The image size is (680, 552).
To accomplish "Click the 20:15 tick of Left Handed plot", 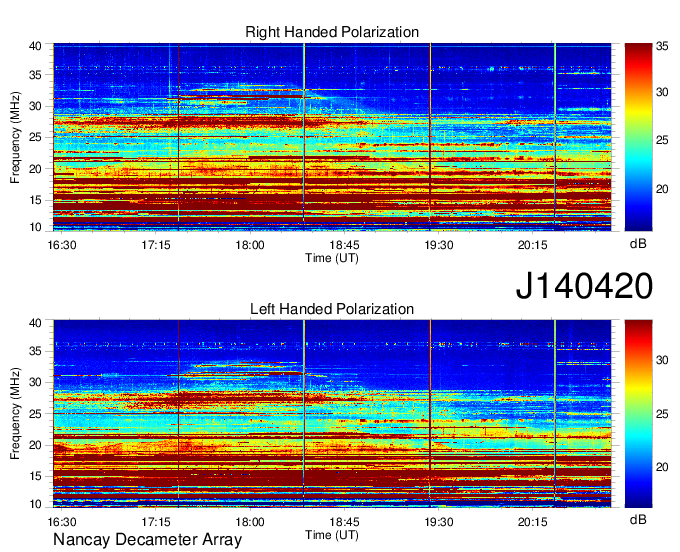I will point(533,522).
